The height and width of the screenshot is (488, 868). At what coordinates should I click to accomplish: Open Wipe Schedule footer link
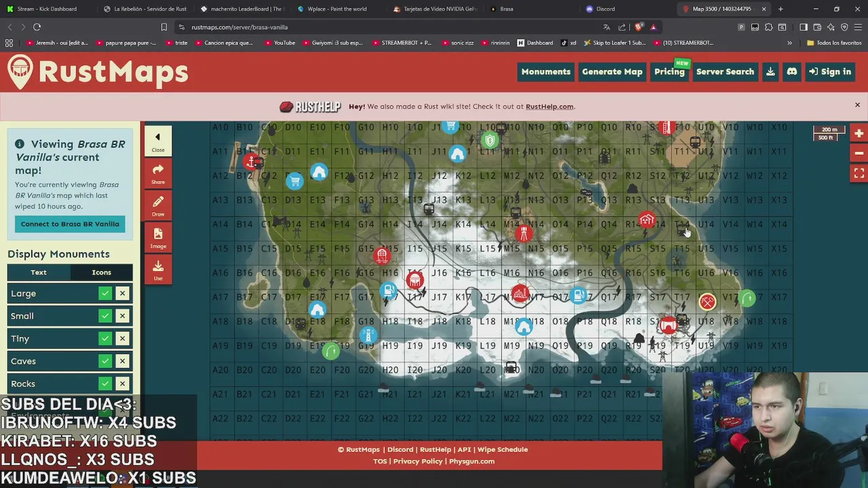pos(502,449)
